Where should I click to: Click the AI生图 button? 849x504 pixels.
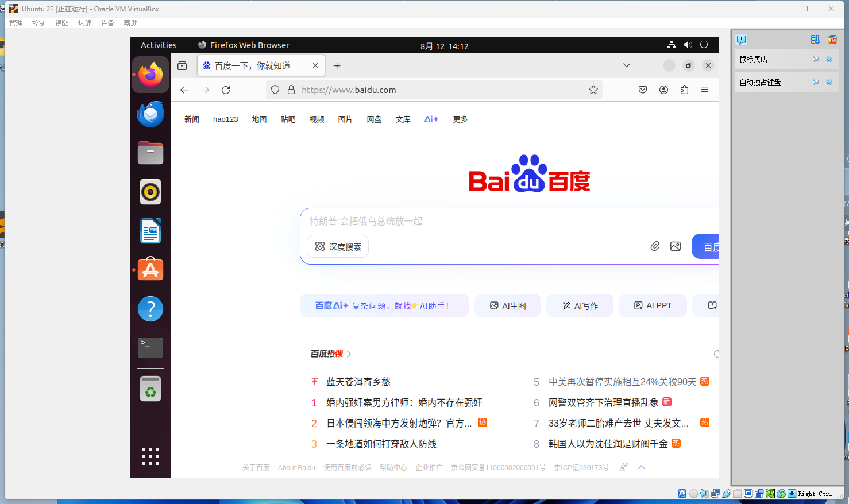[508, 306]
